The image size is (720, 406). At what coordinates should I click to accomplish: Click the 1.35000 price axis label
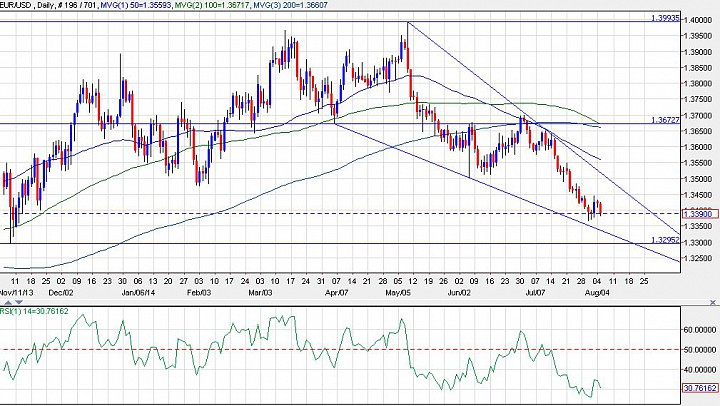click(x=699, y=179)
